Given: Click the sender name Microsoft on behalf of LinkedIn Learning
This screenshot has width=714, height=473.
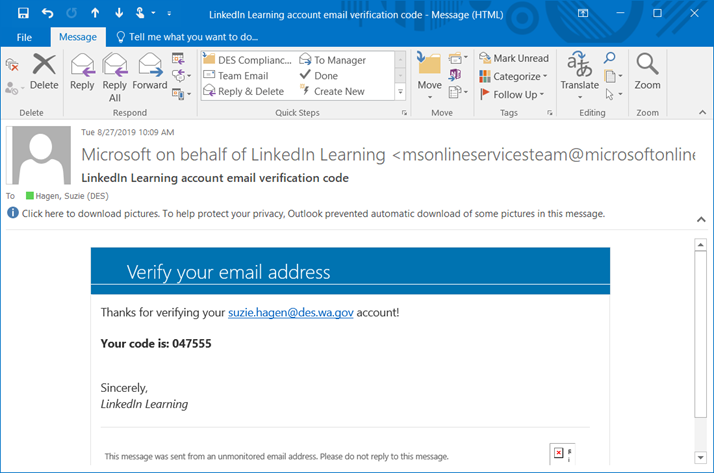Looking at the screenshot, I should (233, 155).
